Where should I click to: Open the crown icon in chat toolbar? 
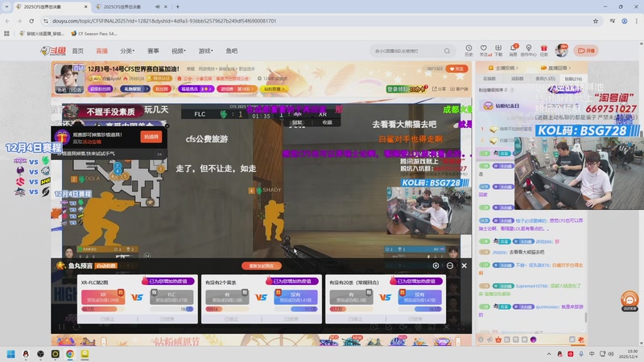coord(498,339)
